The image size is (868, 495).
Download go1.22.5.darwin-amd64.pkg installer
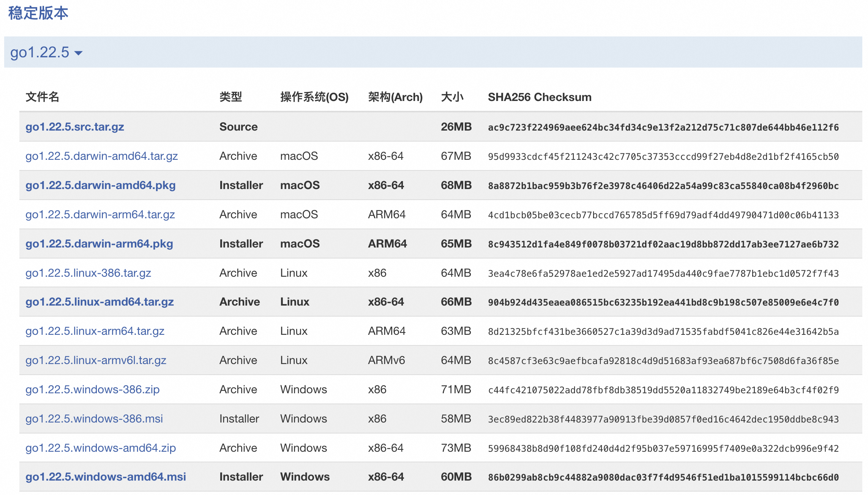[100, 185]
